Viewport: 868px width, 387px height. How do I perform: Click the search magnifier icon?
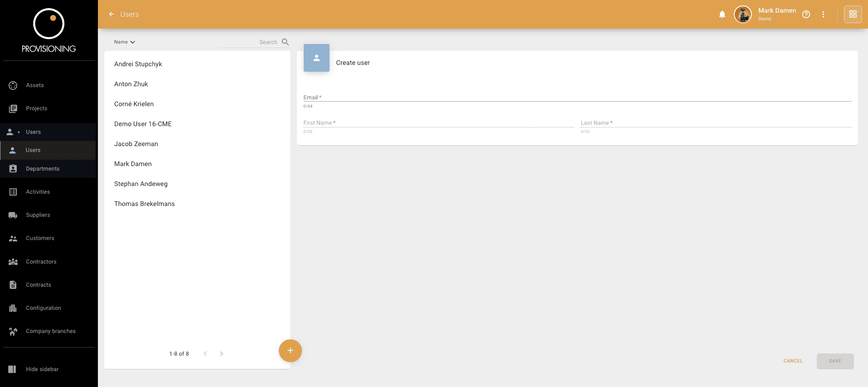(285, 42)
